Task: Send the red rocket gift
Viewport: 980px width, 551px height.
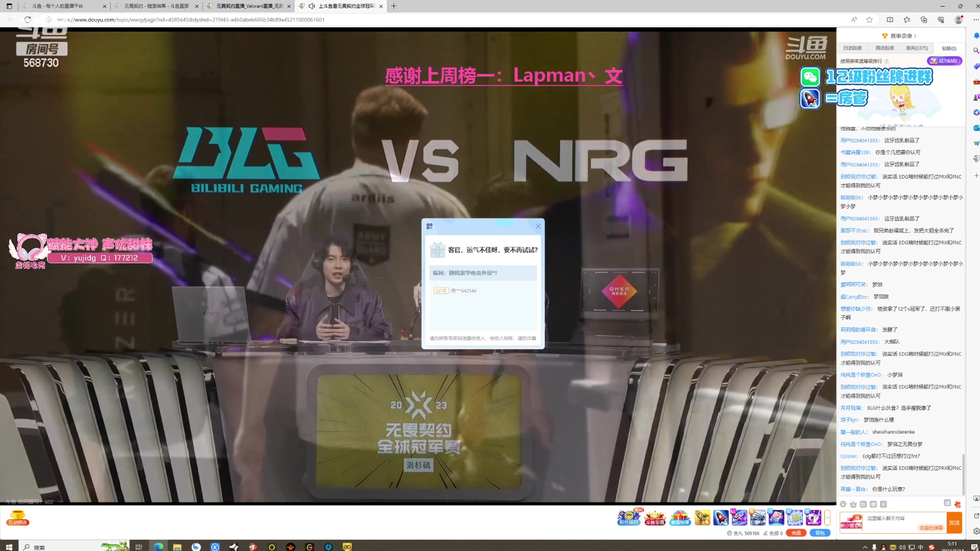Action: (x=721, y=517)
